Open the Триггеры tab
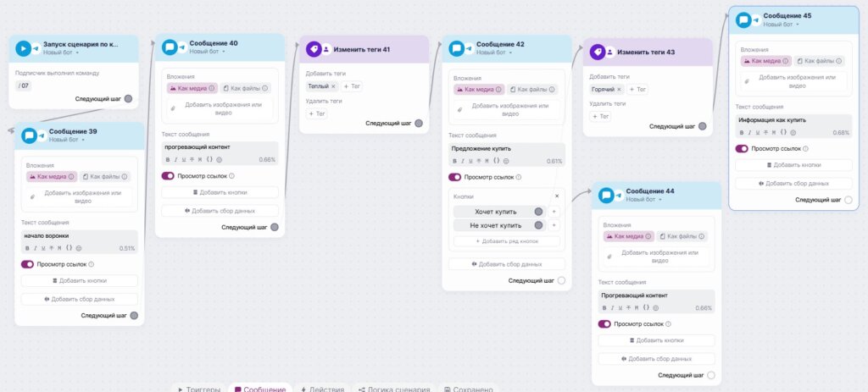The height and width of the screenshot is (392, 868). [x=201, y=389]
